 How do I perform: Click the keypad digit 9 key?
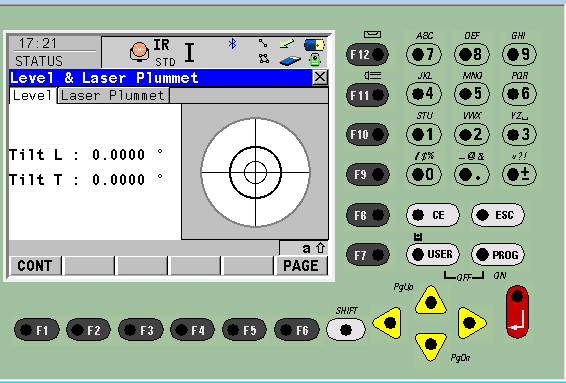[519, 55]
